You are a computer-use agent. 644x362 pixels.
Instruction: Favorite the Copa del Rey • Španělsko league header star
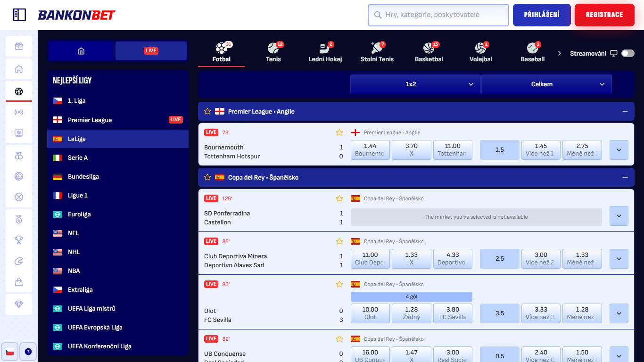point(207,177)
